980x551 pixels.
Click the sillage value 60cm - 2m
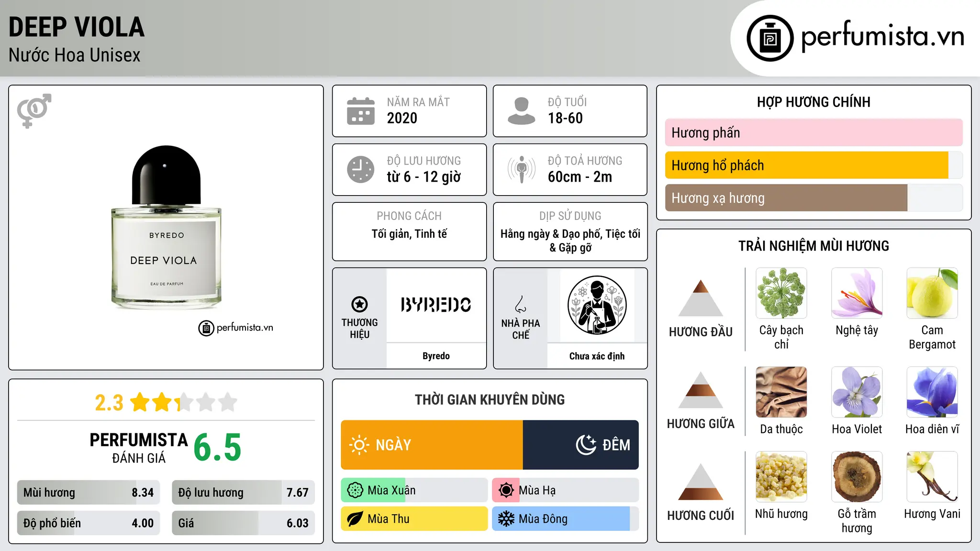pyautogui.click(x=580, y=177)
